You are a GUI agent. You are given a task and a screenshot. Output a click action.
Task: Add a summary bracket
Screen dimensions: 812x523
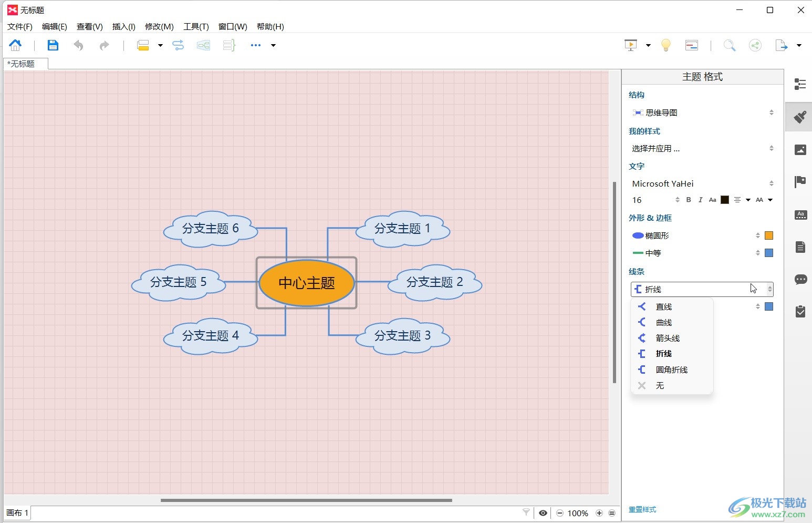tap(229, 45)
